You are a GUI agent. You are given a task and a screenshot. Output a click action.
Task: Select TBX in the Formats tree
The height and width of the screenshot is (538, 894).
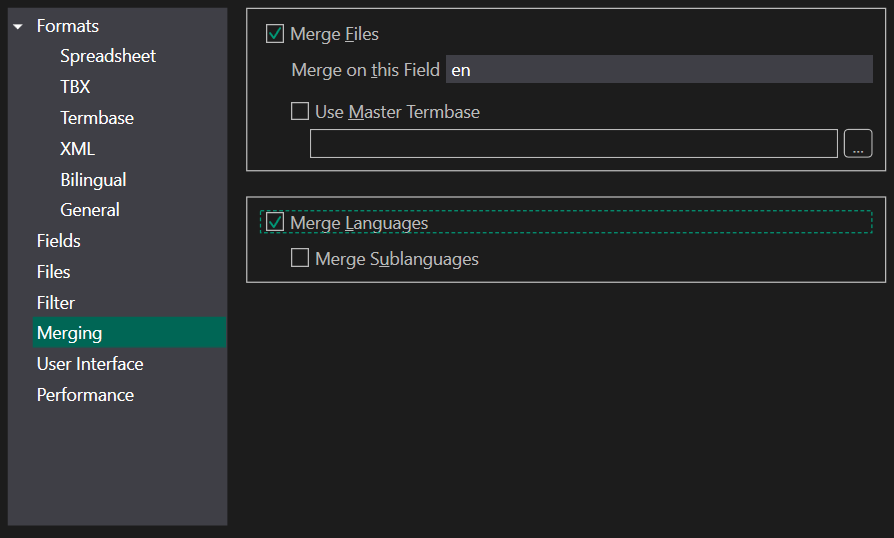[x=75, y=87]
